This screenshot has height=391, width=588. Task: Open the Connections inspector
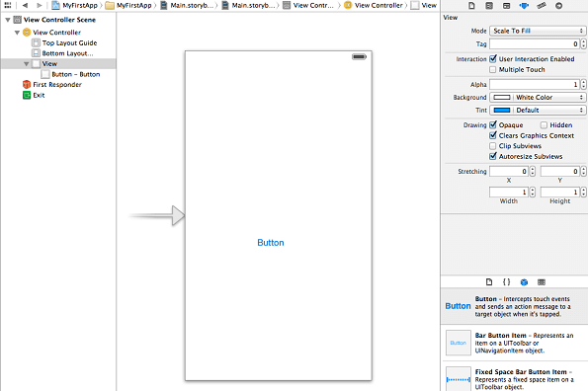click(558, 6)
